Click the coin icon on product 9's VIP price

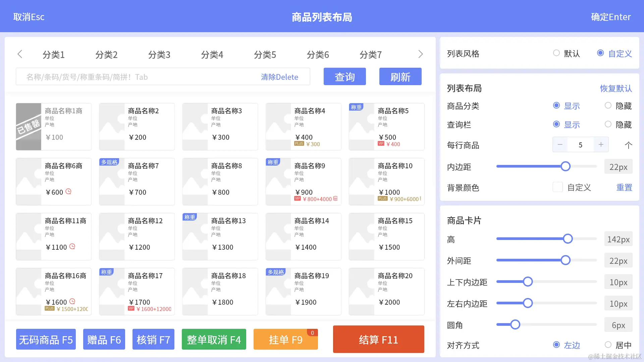click(x=335, y=198)
